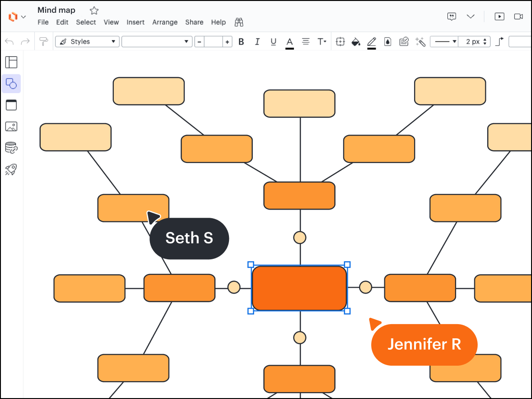The image size is (532, 399).
Task: Click the circle connector left of central node
Action: 234,287
